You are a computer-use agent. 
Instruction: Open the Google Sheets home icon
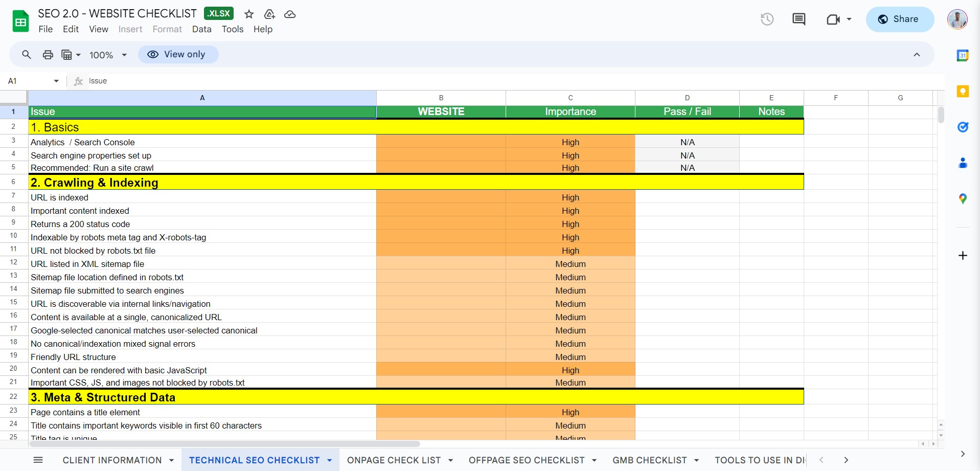pyautogui.click(x=20, y=21)
